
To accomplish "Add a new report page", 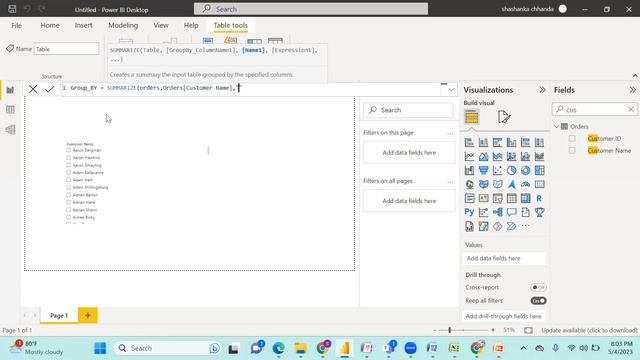I will 87,315.
